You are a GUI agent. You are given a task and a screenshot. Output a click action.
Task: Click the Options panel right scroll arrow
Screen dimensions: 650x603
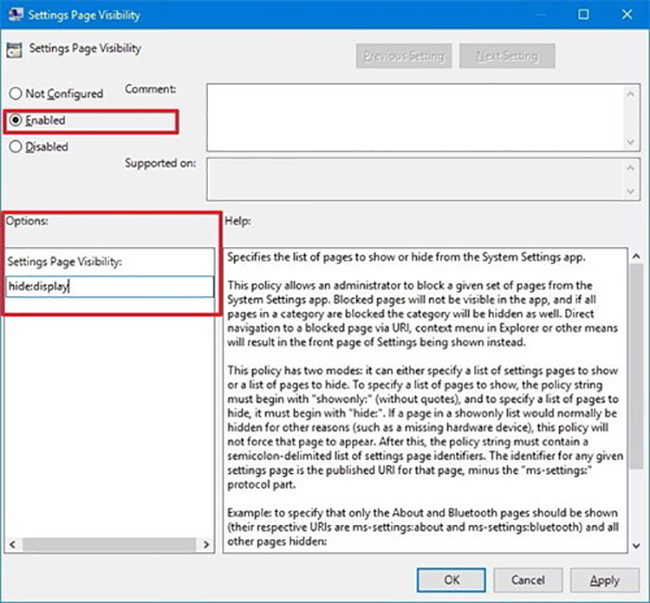207,544
